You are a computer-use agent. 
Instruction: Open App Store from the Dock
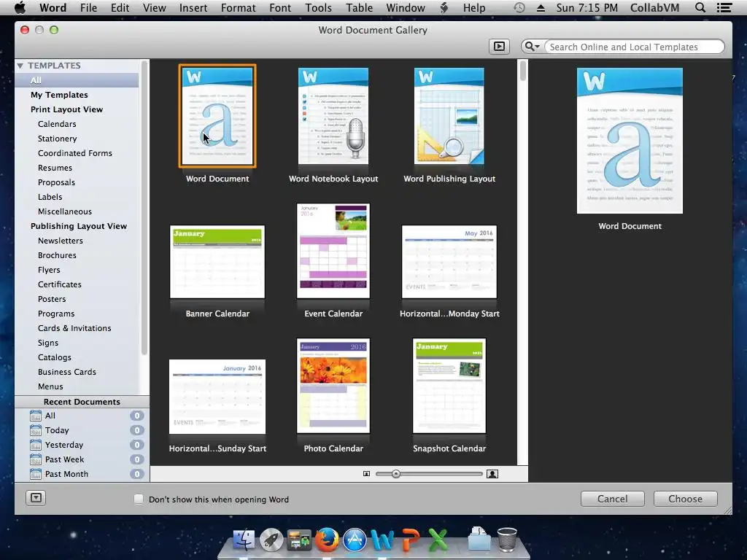pyautogui.click(x=355, y=540)
